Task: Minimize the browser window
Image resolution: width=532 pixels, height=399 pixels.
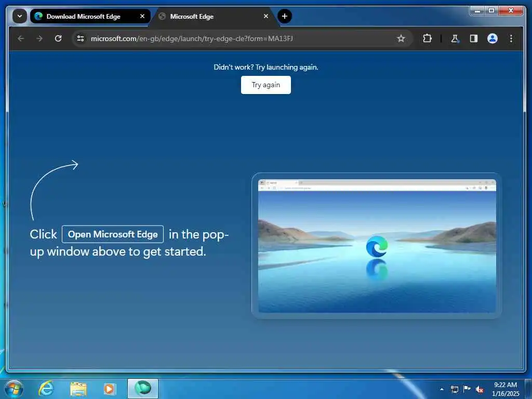Action: (x=477, y=11)
